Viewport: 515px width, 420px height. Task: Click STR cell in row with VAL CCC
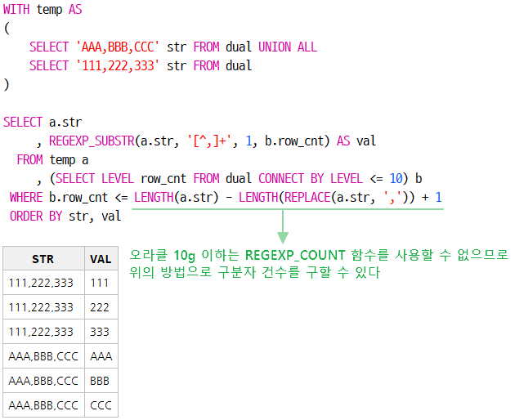pyautogui.click(x=43, y=405)
